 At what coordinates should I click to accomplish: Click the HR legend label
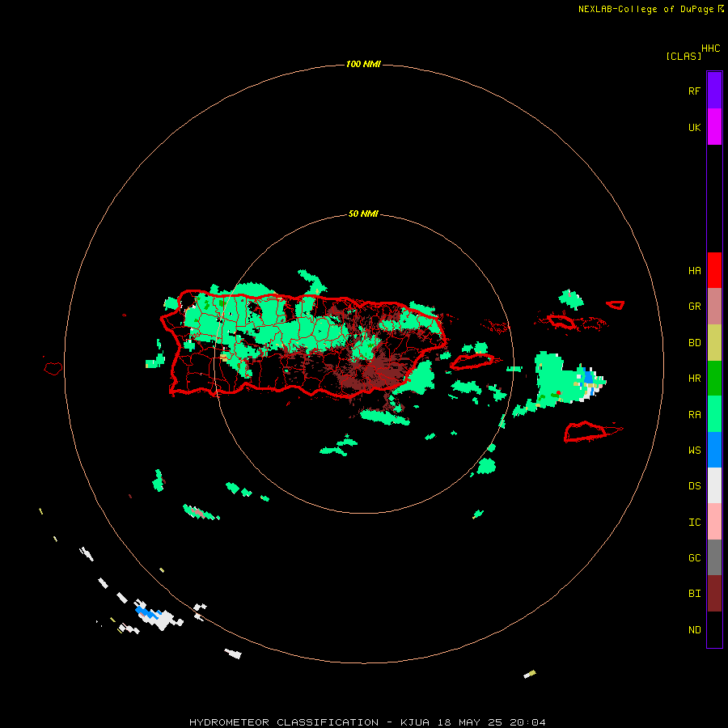pyautogui.click(x=694, y=379)
